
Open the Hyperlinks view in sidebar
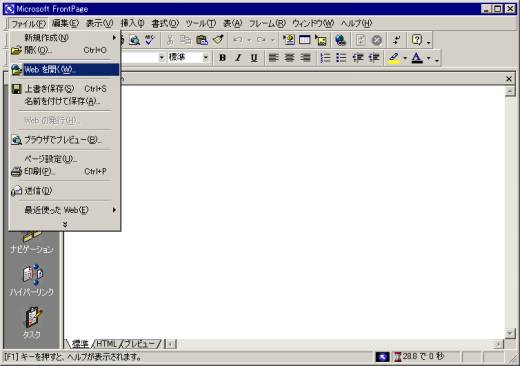(32, 280)
